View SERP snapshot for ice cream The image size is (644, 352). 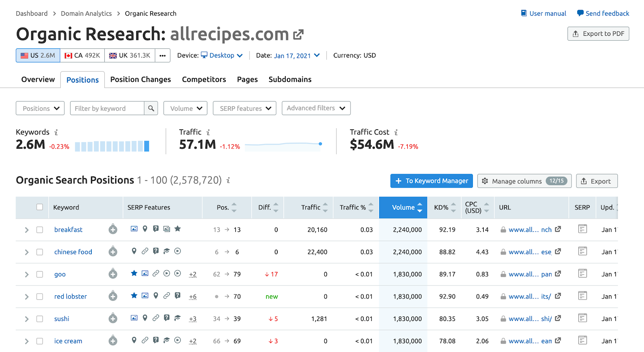tap(582, 341)
